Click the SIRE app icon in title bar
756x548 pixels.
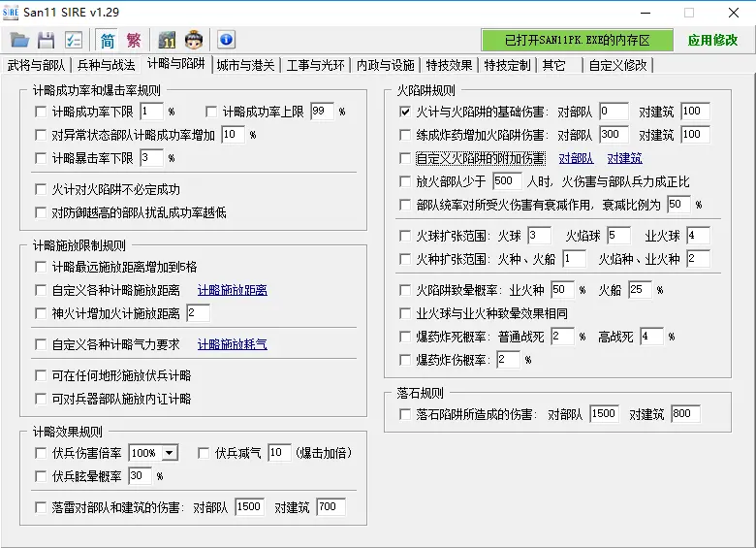click(10, 12)
